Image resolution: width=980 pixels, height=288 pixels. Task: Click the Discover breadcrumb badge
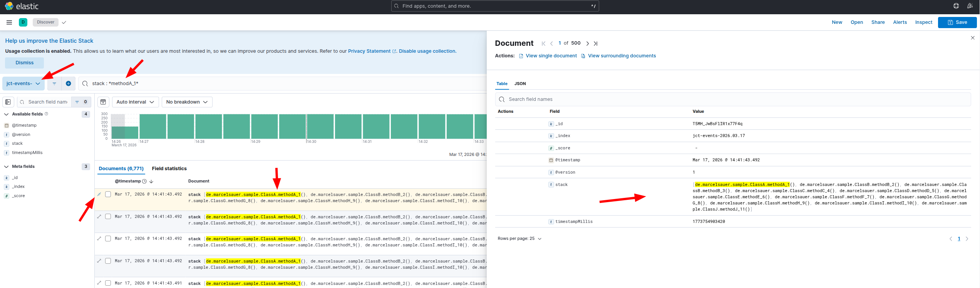[46, 22]
